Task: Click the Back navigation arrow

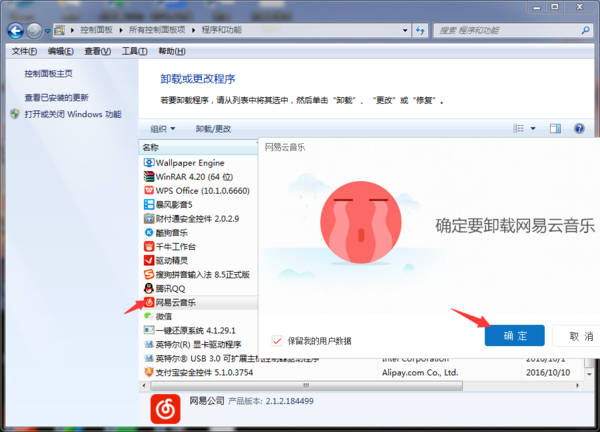Action: 16,31
